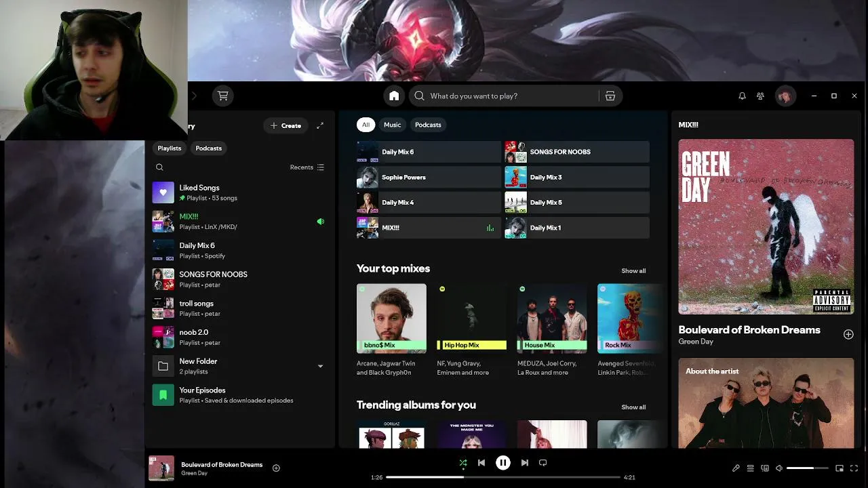Open the Gorillaz trending album

point(392,434)
